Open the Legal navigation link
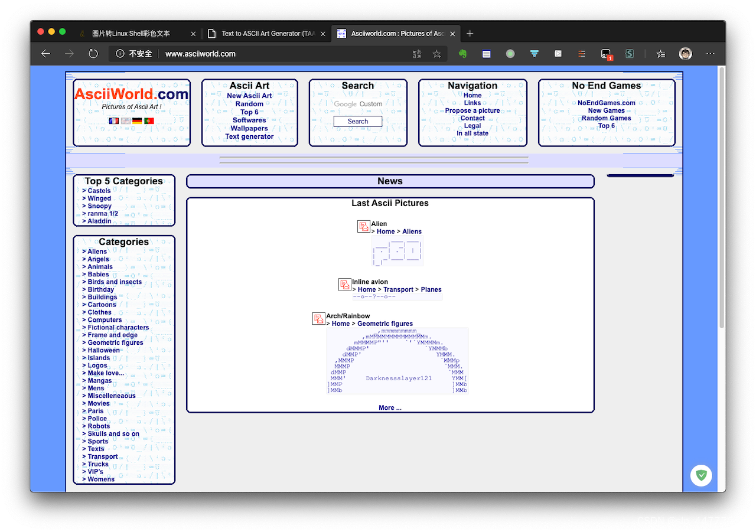This screenshot has height=532, width=756. click(x=472, y=126)
